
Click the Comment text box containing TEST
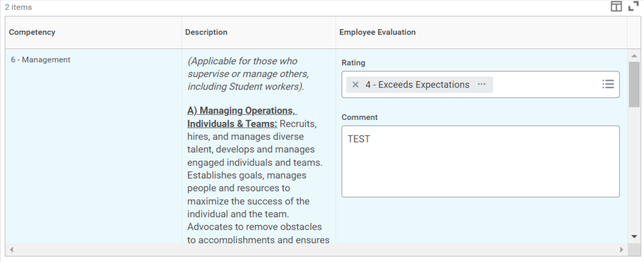[481, 161]
